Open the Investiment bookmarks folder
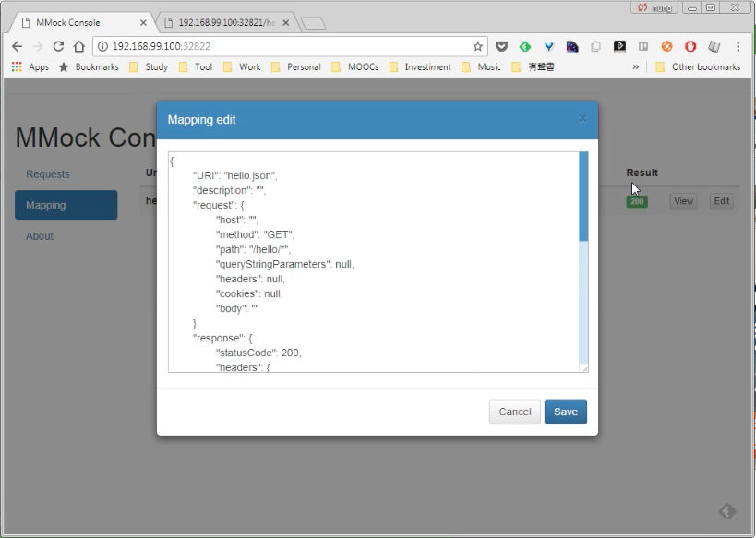The width and height of the screenshot is (756, 538). click(x=420, y=66)
